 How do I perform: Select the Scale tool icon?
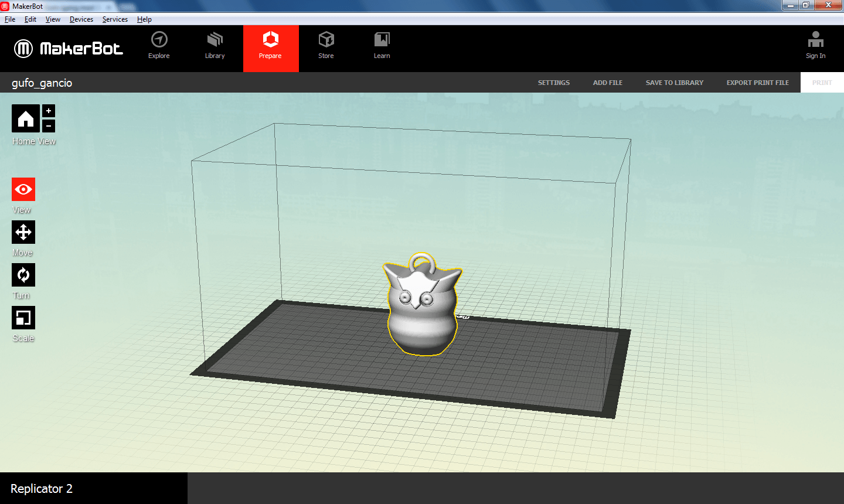[23, 318]
